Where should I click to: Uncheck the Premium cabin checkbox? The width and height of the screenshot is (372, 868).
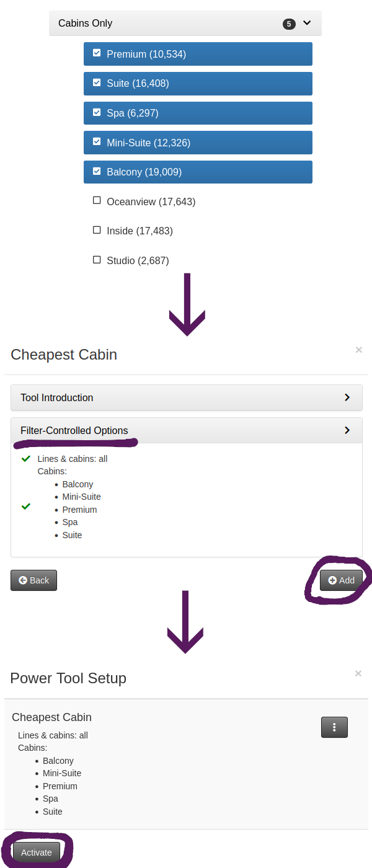[x=97, y=53]
